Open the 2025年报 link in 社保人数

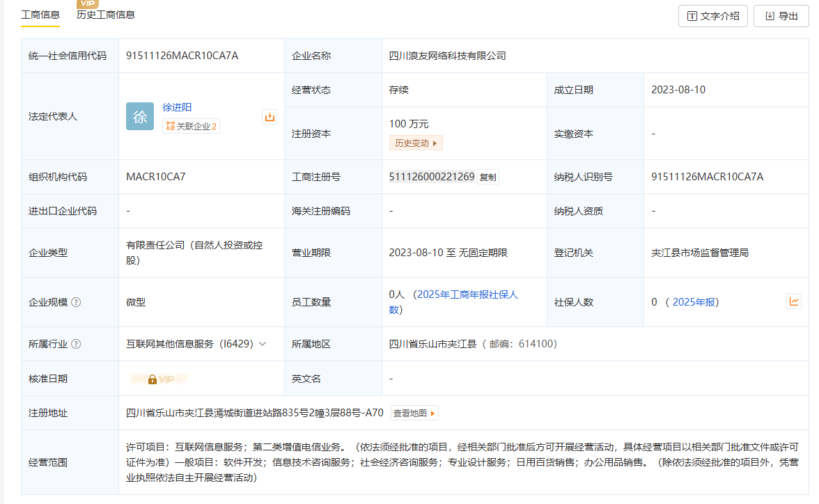(694, 302)
